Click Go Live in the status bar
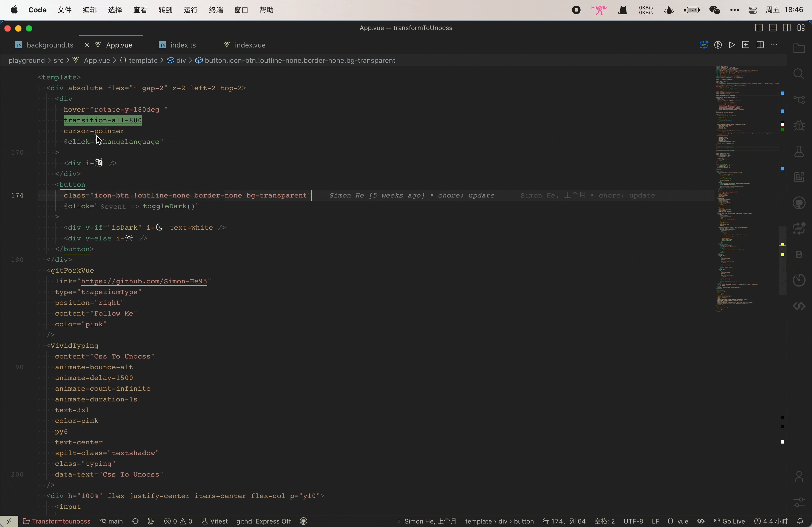Viewport: 812px width, 527px height. (x=730, y=521)
